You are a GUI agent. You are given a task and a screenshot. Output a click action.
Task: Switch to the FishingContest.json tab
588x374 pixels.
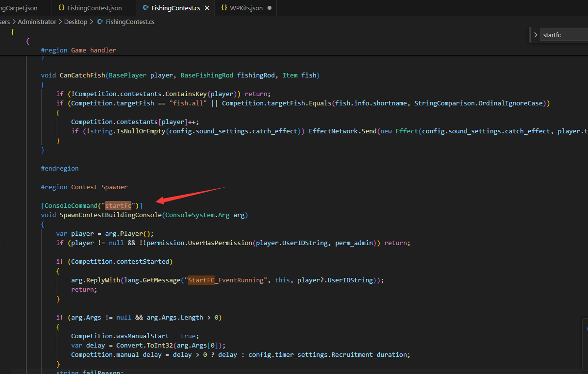click(x=94, y=8)
